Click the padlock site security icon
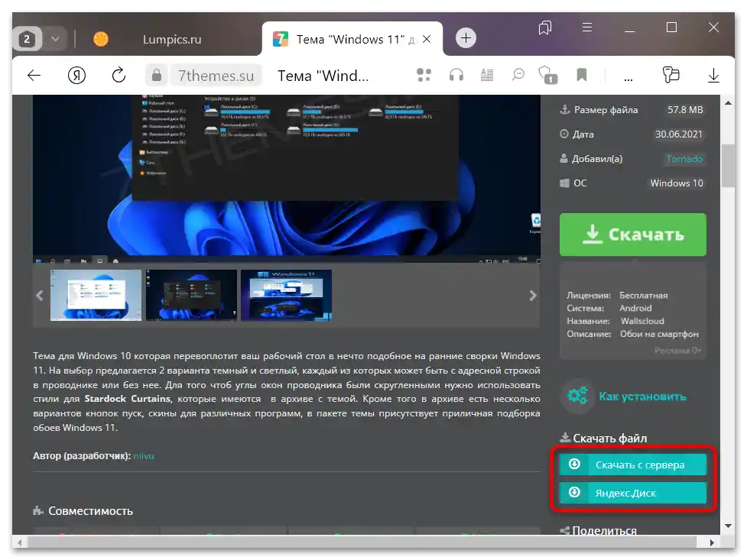Viewport: 747px width, 560px height. (156, 75)
